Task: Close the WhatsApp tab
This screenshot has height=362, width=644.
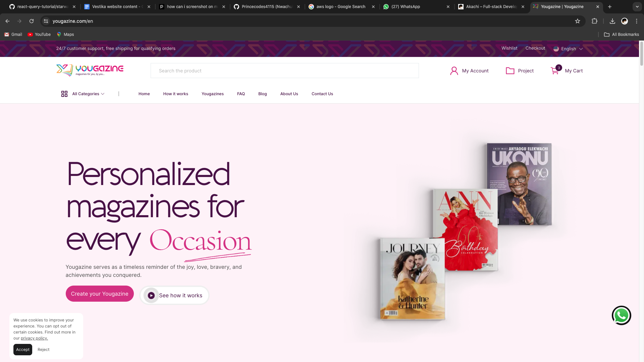Action: [448, 7]
